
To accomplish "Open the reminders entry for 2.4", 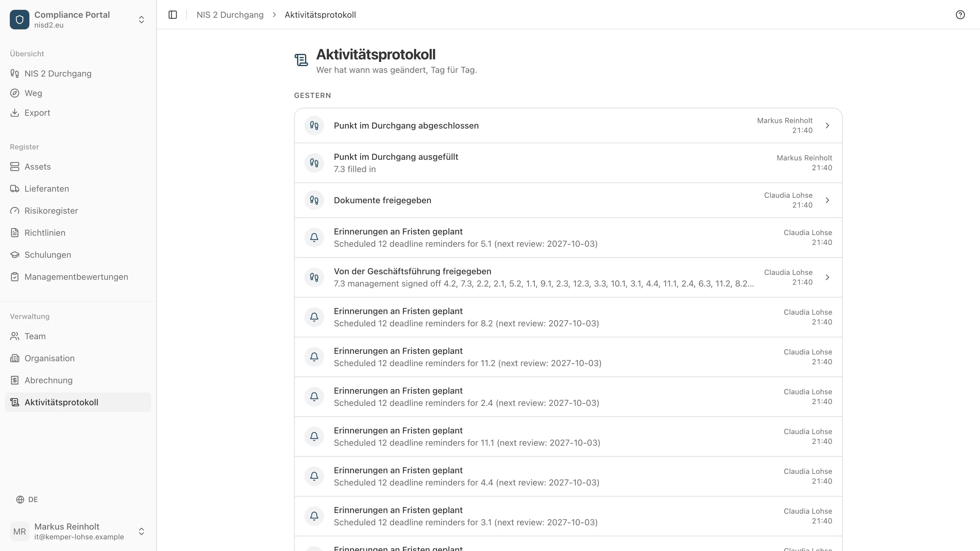I will pos(568,397).
